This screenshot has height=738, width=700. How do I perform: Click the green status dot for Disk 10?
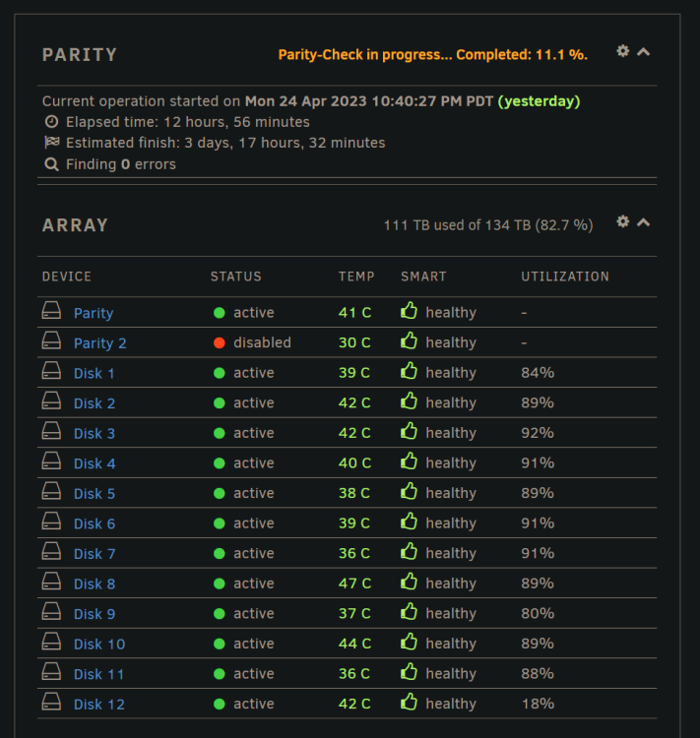pos(219,644)
